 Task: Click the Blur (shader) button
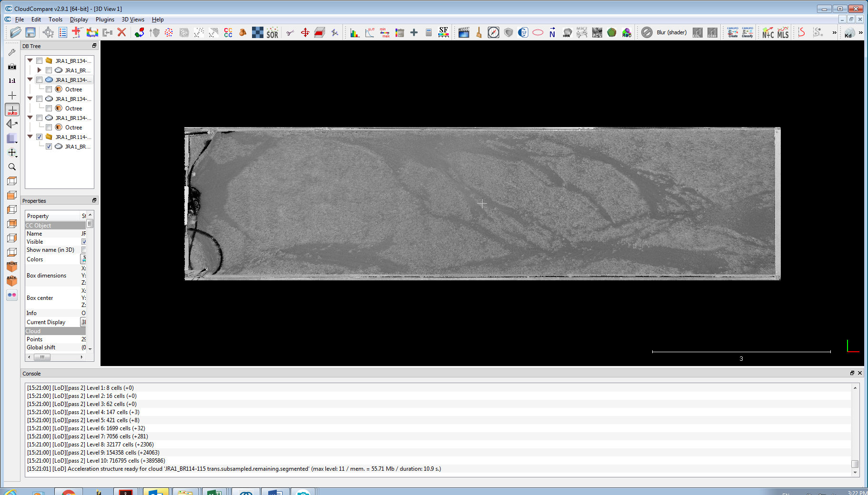click(x=671, y=32)
